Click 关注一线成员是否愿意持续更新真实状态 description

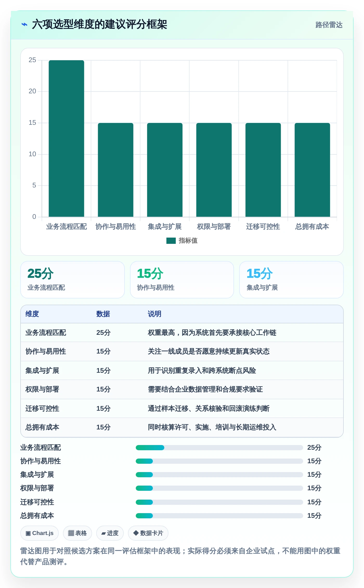pos(209,351)
